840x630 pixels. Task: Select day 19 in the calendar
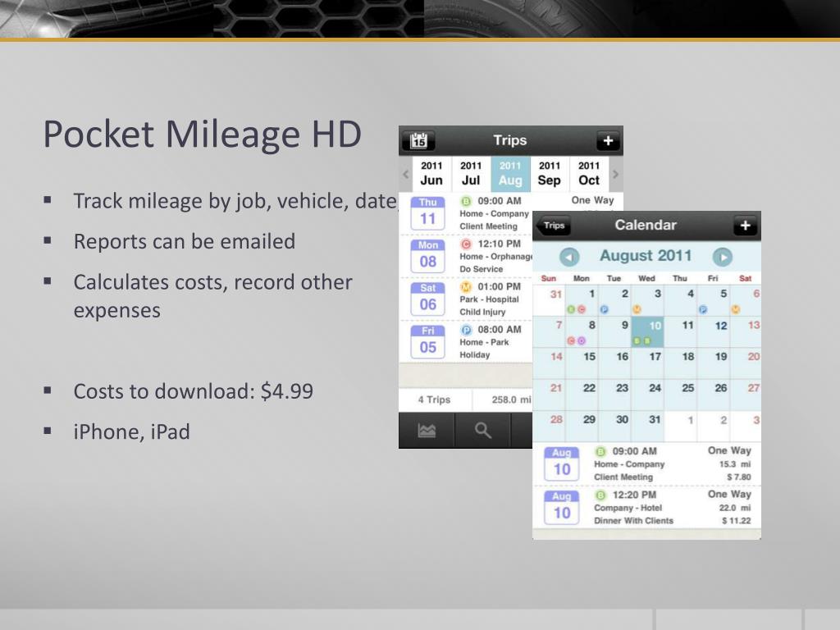click(714, 363)
